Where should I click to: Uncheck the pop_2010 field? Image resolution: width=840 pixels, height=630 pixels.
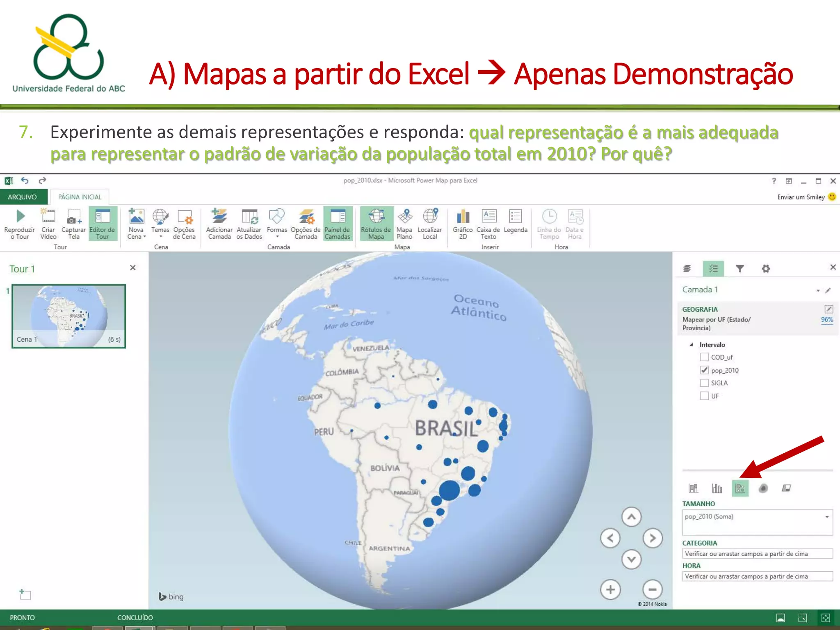pyautogui.click(x=704, y=370)
